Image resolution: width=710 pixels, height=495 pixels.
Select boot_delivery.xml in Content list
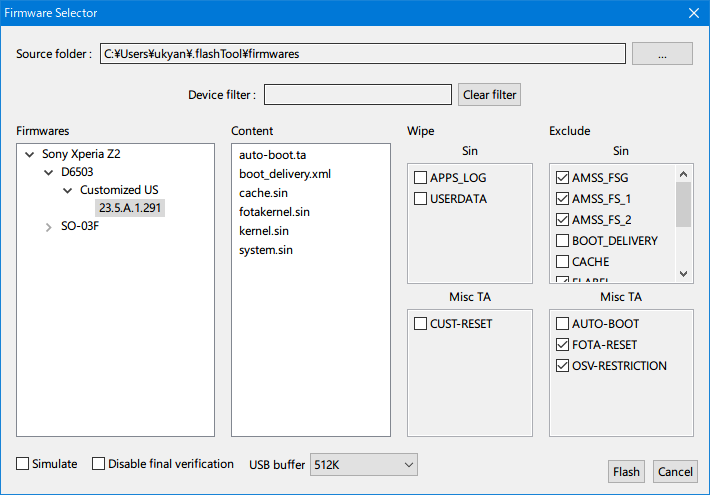click(285, 174)
